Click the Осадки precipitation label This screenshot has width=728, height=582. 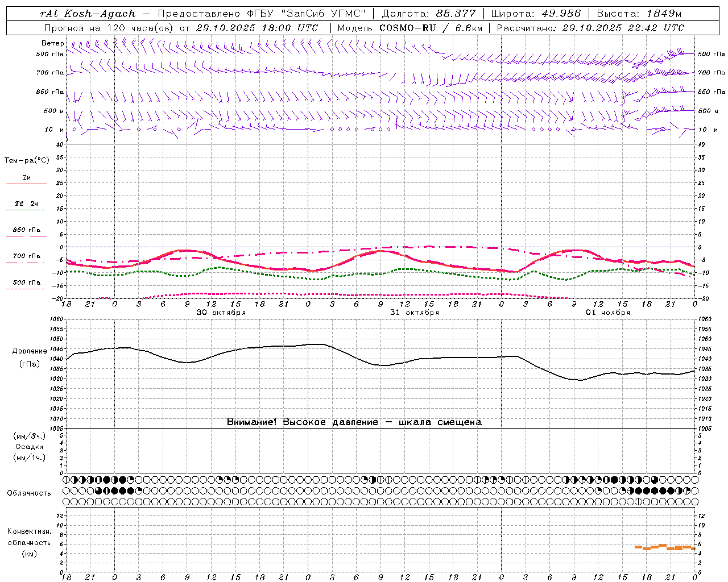[30, 447]
